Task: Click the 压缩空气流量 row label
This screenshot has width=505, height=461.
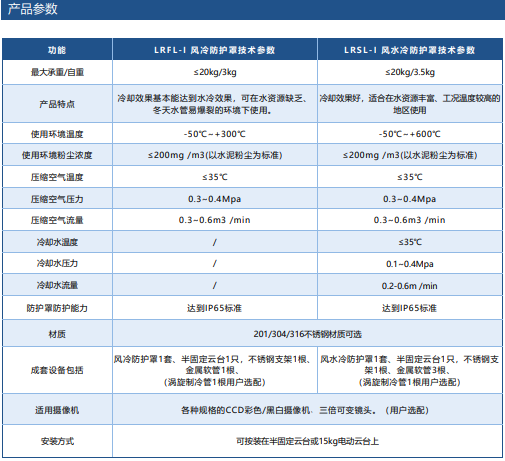Action: coord(57,220)
